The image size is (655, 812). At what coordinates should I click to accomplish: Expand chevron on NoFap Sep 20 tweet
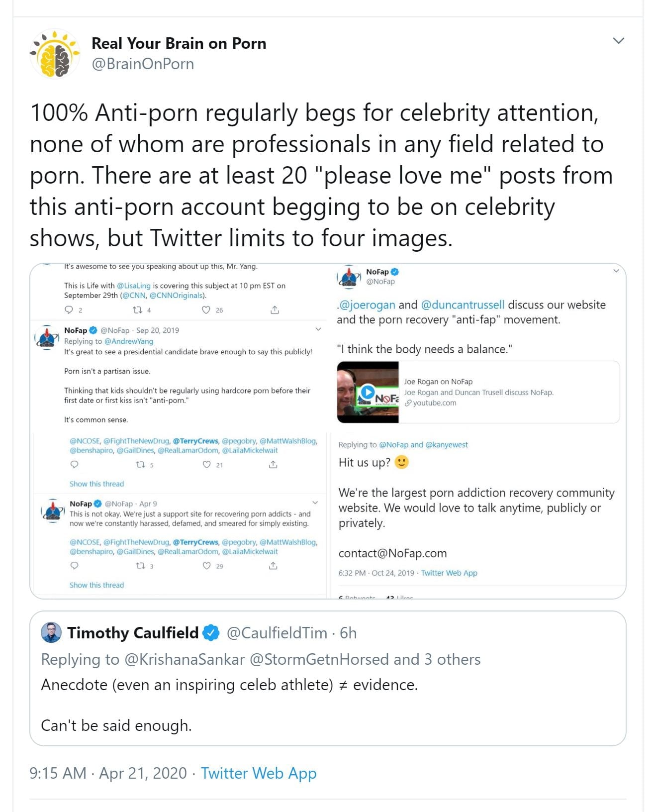[318, 329]
